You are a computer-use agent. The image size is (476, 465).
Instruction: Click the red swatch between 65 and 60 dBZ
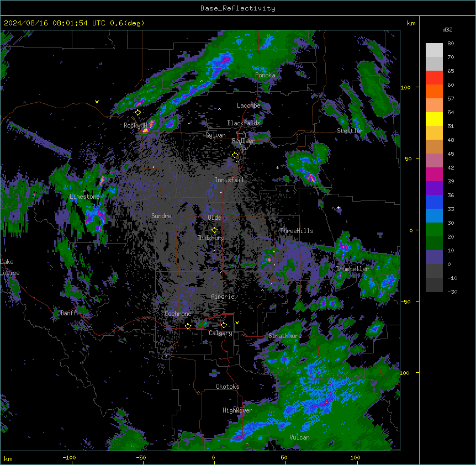[434, 78]
